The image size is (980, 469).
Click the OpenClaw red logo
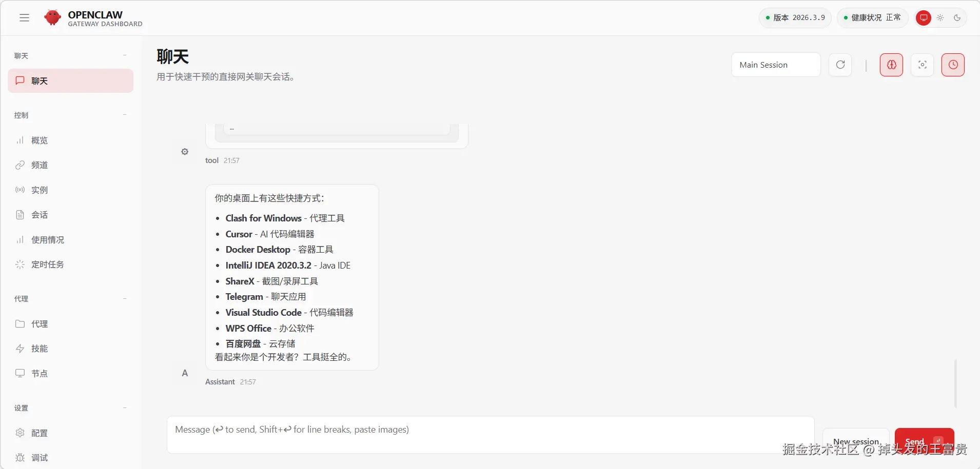(52, 18)
